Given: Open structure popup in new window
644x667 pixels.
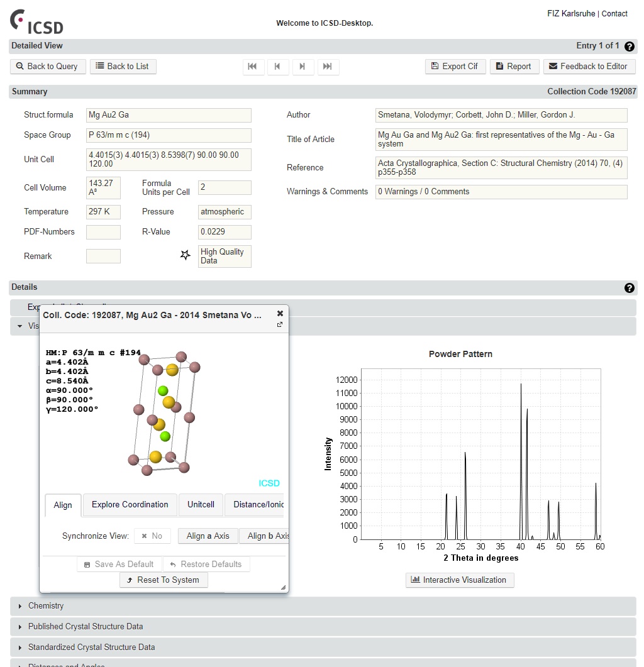Looking at the screenshot, I should pyautogui.click(x=280, y=324).
